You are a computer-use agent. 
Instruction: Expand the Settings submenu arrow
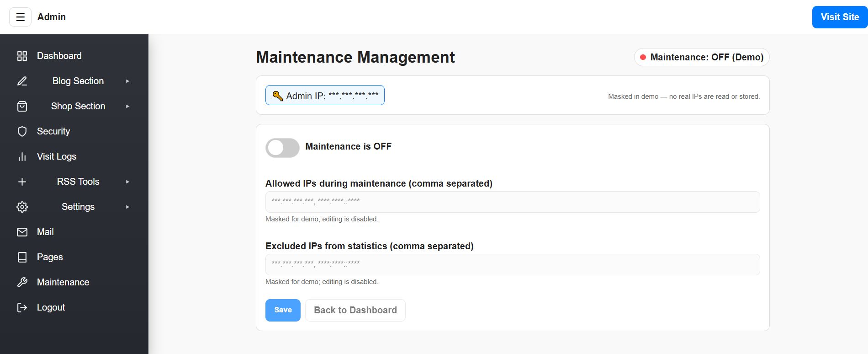[x=127, y=207]
